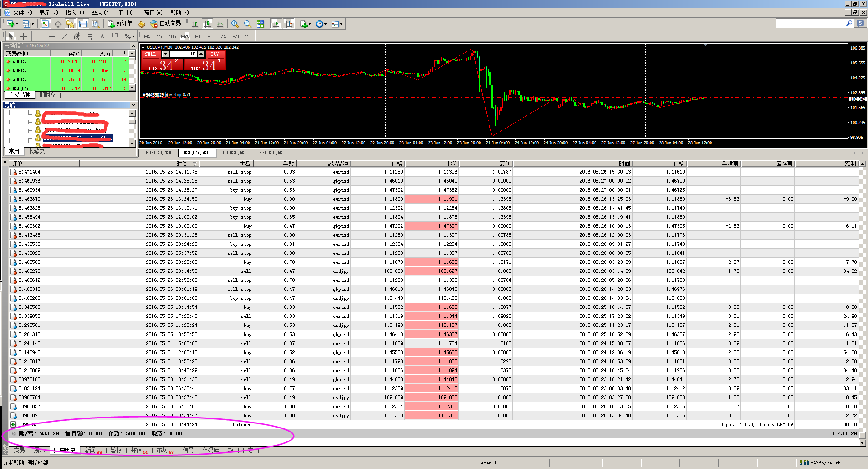Toggle the Market Watch panel icon
868x469 pixels.
[45, 24]
